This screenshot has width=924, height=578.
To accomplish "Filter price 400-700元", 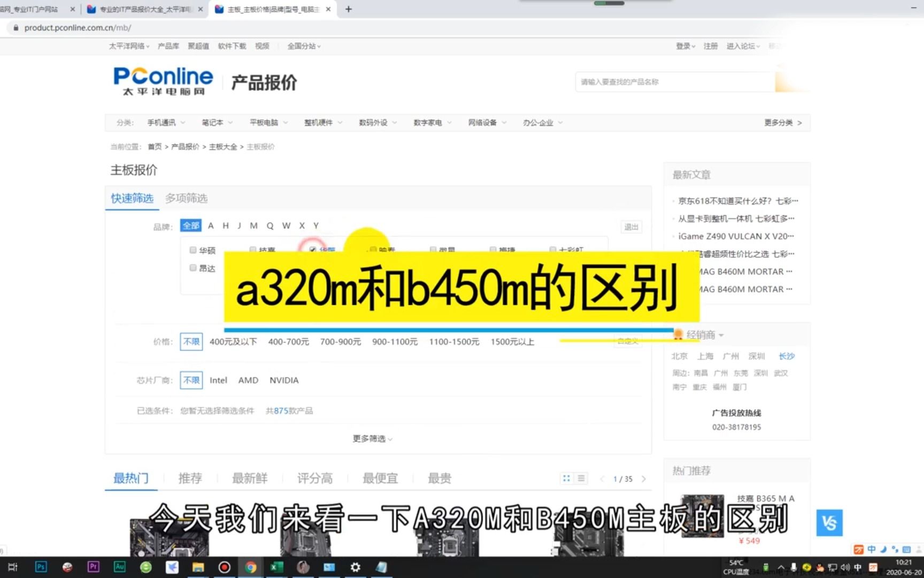I will pos(288,341).
